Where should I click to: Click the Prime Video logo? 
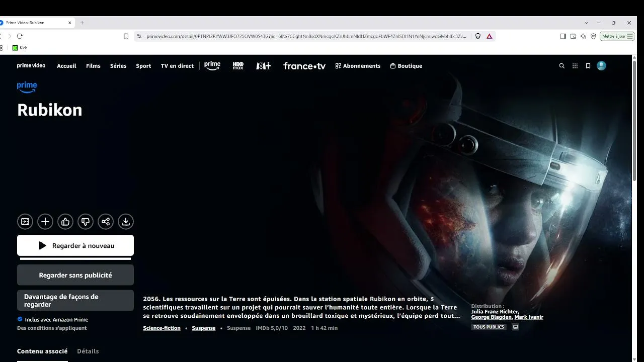click(x=31, y=66)
